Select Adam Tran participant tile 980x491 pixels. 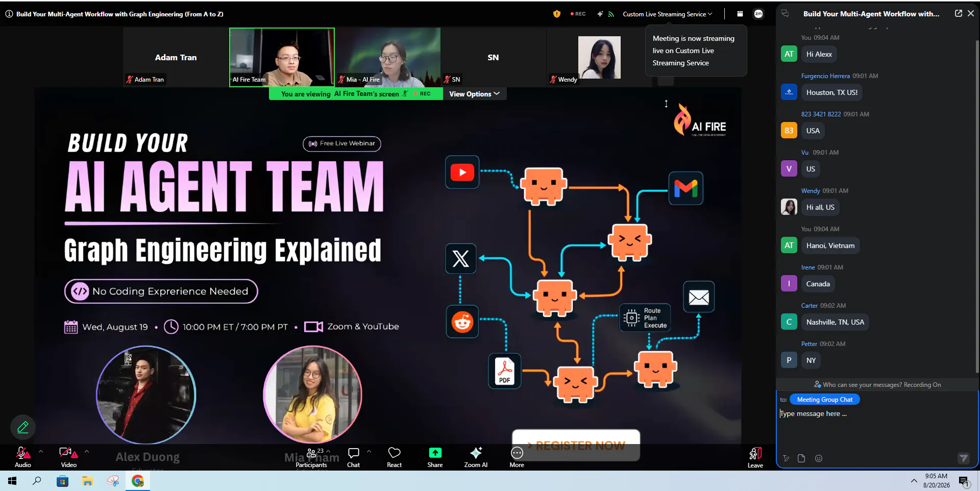(176, 57)
